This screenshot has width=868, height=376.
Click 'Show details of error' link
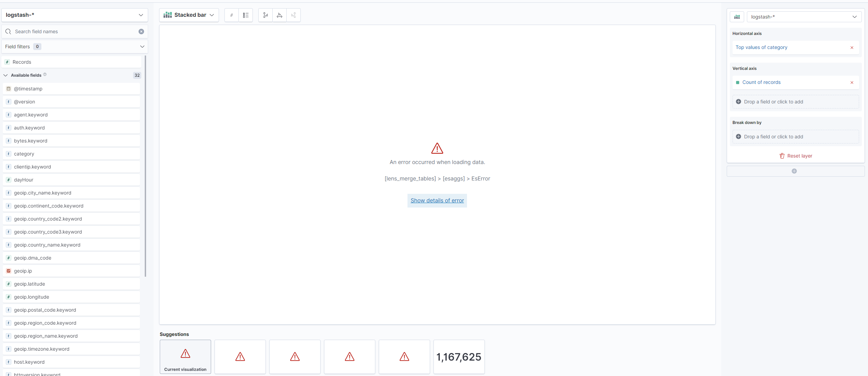[437, 200]
